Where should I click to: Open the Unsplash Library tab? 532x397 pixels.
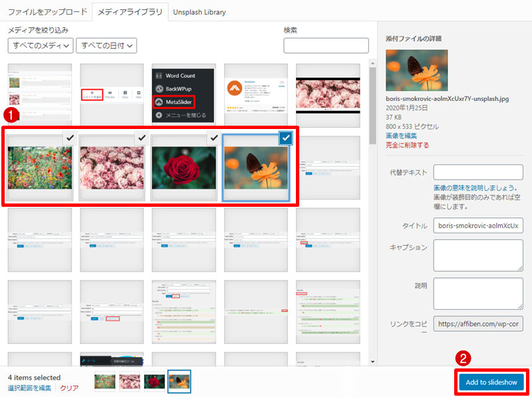199,12
